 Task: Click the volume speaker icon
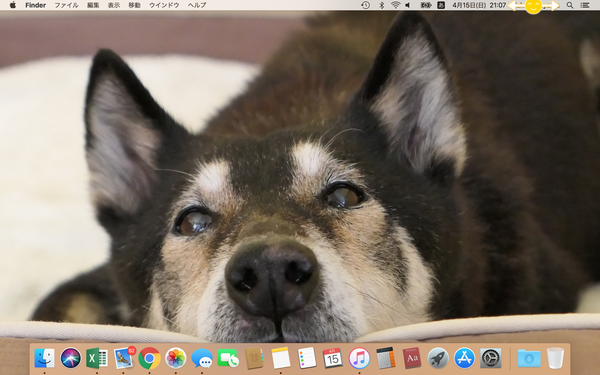tap(408, 5)
